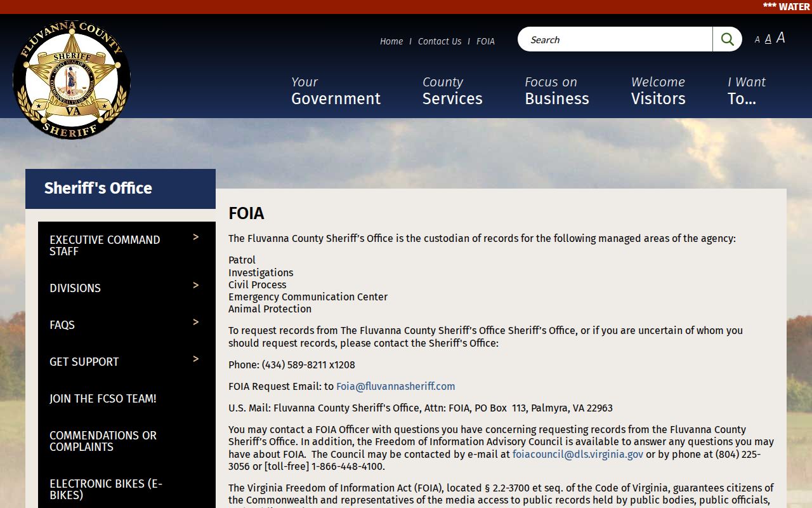Open the Contact Us link
This screenshot has height=508, width=812.
(x=440, y=41)
